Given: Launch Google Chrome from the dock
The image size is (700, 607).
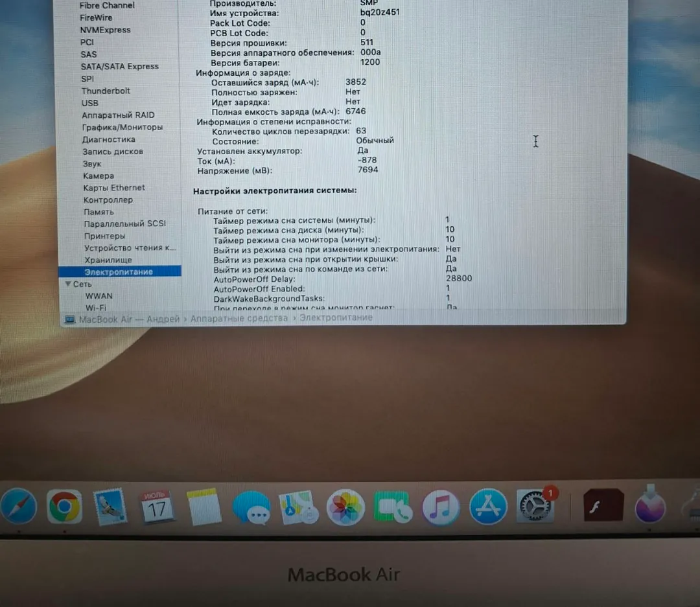Looking at the screenshot, I should pyautogui.click(x=64, y=507).
